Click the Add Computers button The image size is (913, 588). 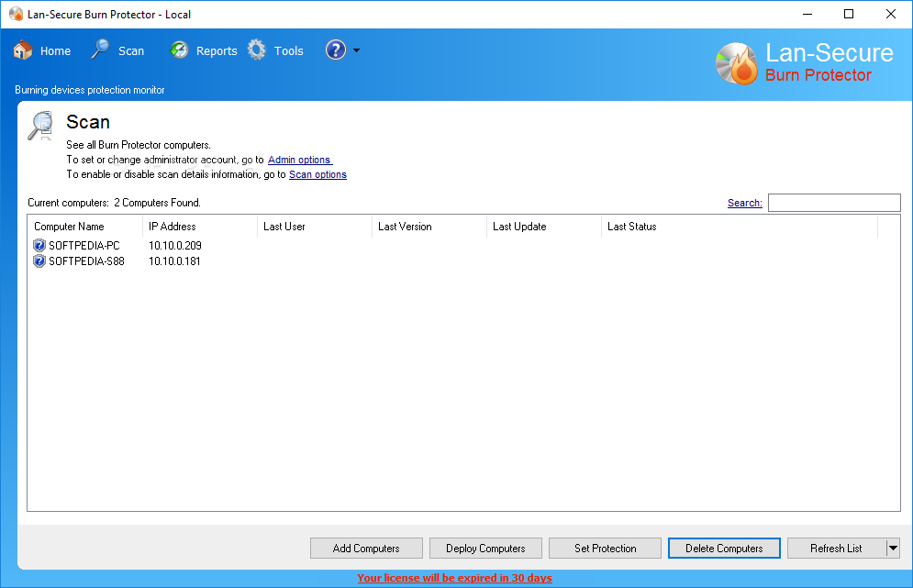tap(366, 548)
